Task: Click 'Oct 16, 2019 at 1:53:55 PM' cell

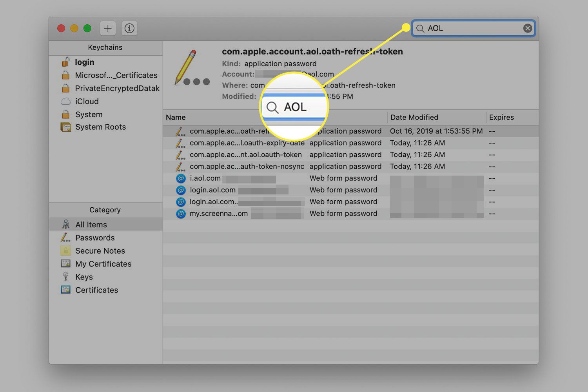Action: point(436,131)
